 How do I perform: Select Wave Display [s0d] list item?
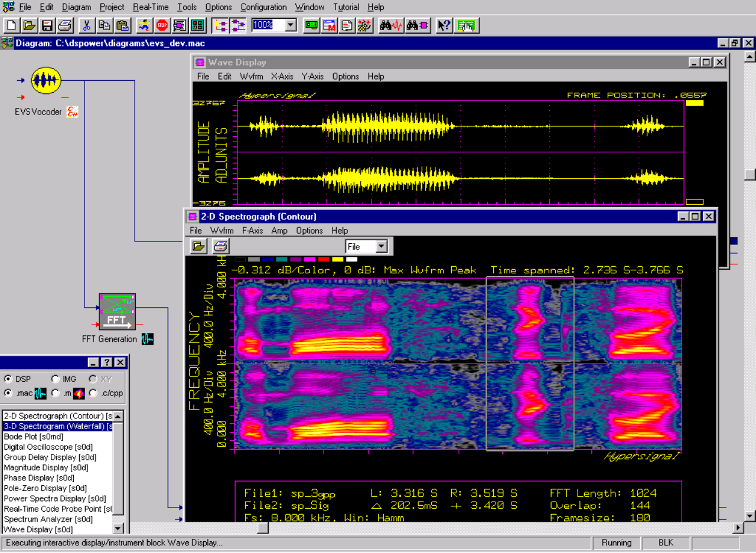click(x=58, y=529)
